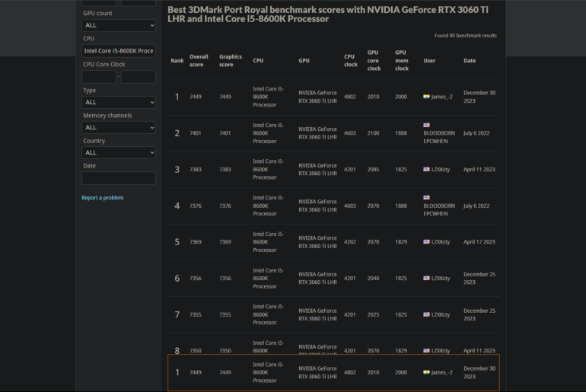Click the minimum CPU Core Clock input
The image size is (586, 392).
99,77
